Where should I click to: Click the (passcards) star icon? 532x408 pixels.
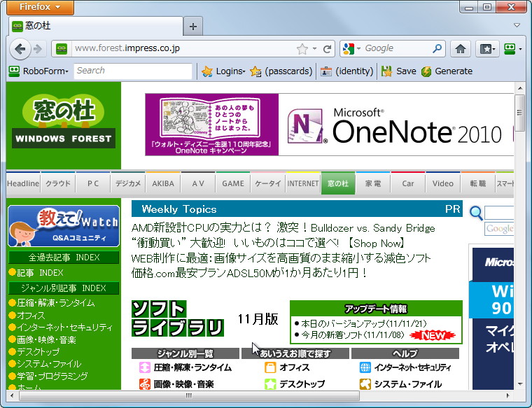pos(255,71)
